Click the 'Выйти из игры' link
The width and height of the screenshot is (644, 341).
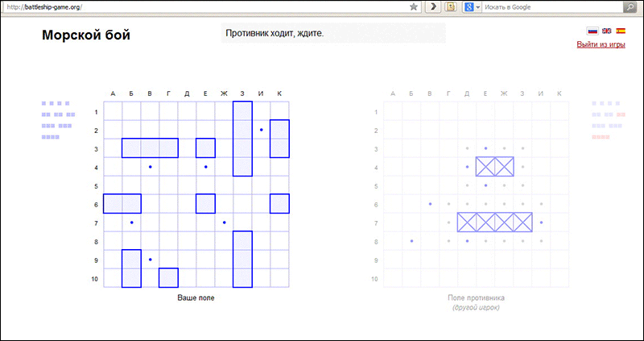[601, 45]
